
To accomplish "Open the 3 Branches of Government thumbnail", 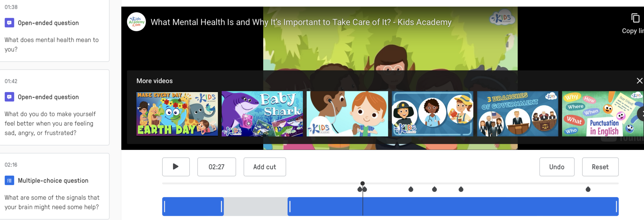I will click(518, 114).
